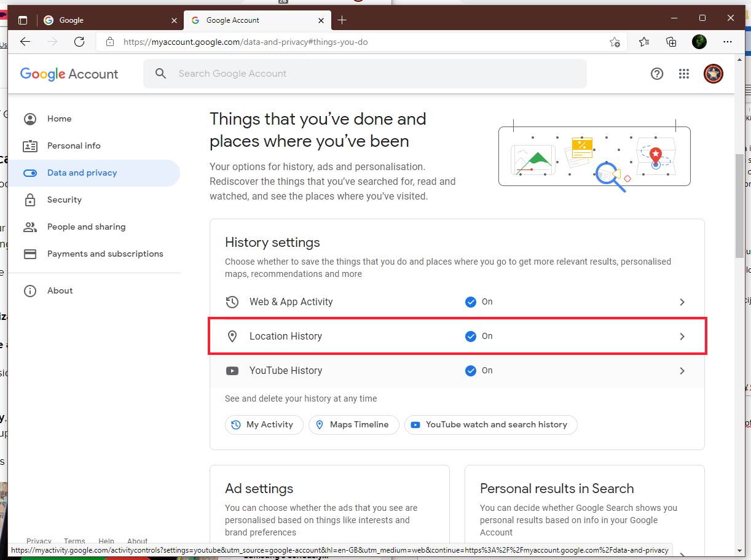Refresh the page with the reload icon
Screen dimensions: 751x560
tap(79, 42)
